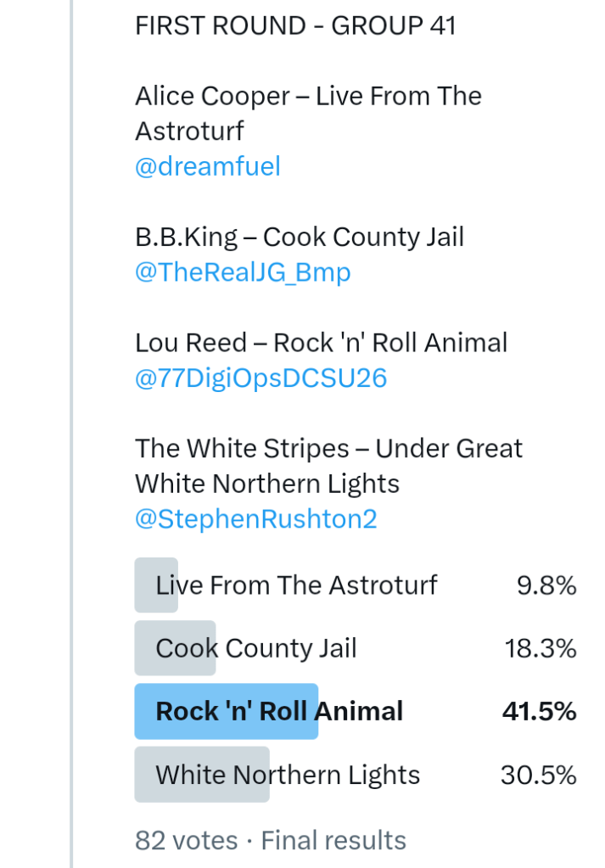
Task: Click the vertical thread line at left
Action: [71, 424]
